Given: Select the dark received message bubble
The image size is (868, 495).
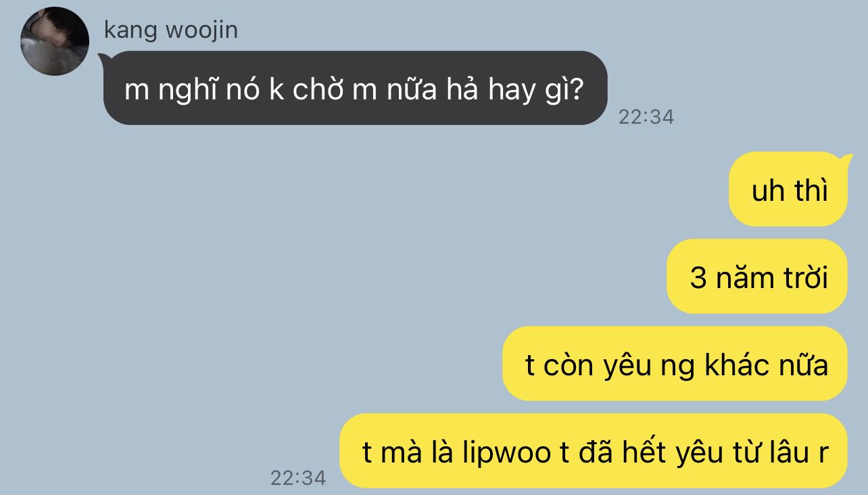Looking at the screenshot, I should click(354, 88).
